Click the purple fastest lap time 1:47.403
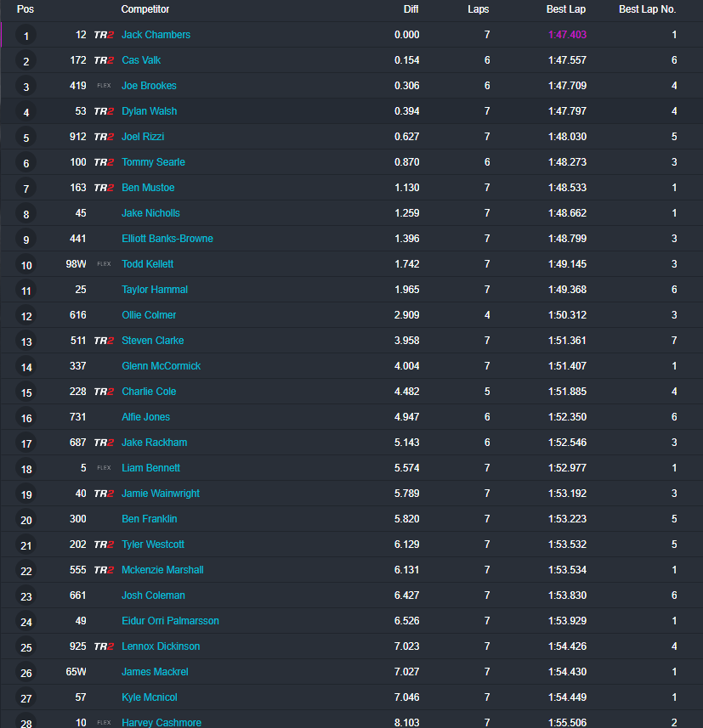This screenshot has width=703, height=728. [x=567, y=35]
